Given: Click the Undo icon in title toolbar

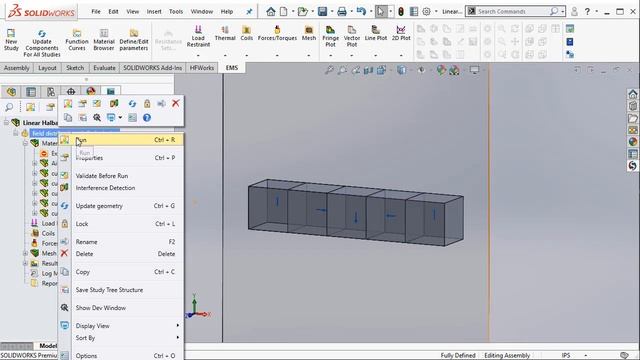Looking at the screenshot, I should (x=361, y=11).
